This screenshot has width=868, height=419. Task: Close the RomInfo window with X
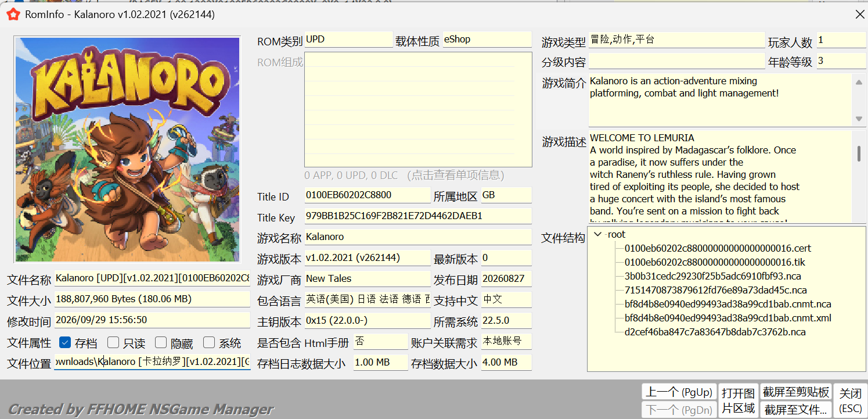click(x=860, y=14)
